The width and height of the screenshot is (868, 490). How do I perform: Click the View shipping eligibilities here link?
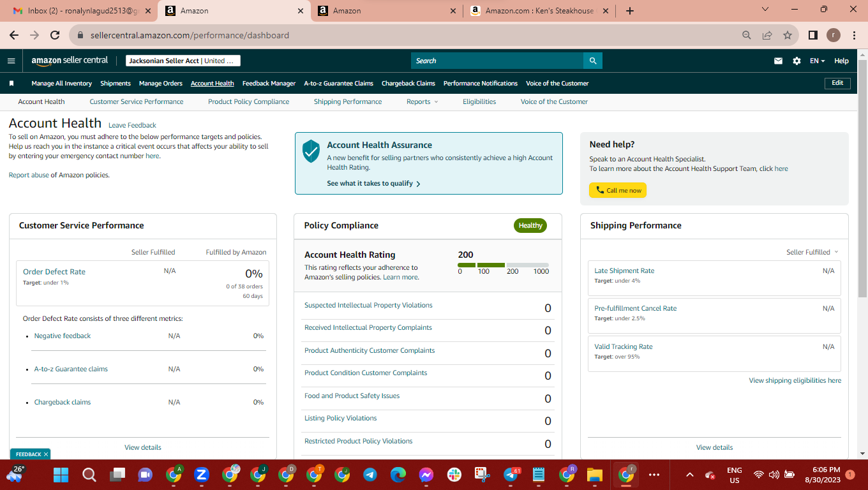click(x=795, y=380)
